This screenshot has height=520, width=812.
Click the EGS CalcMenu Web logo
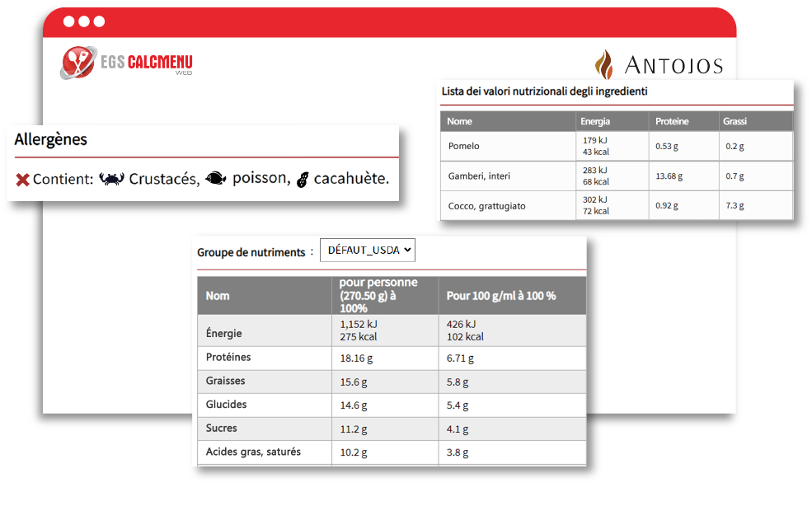click(126, 63)
